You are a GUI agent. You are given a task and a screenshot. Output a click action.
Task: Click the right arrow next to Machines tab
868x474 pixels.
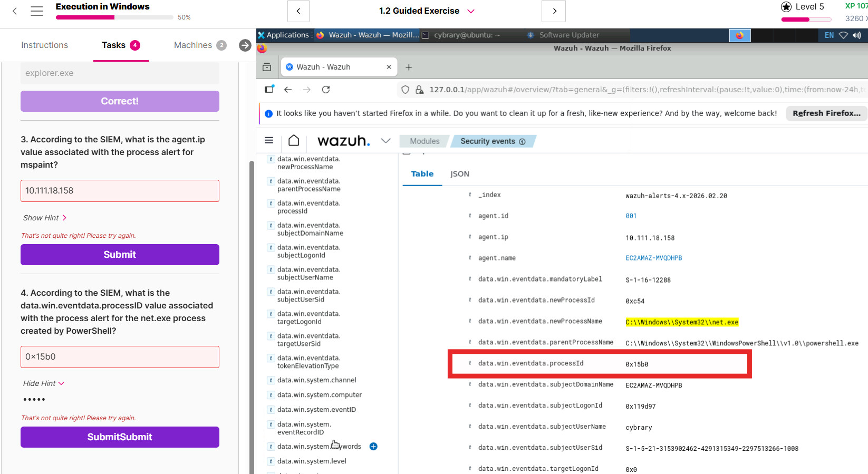coord(245,45)
